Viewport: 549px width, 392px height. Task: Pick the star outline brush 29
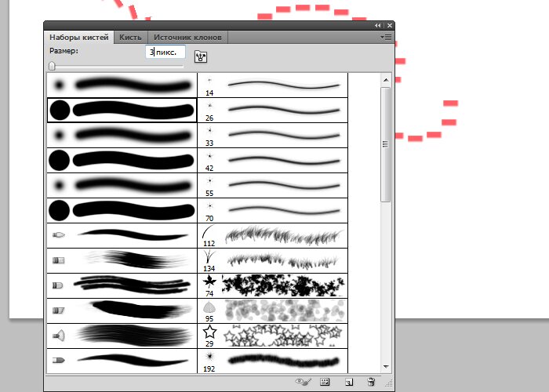click(x=273, y=336)
